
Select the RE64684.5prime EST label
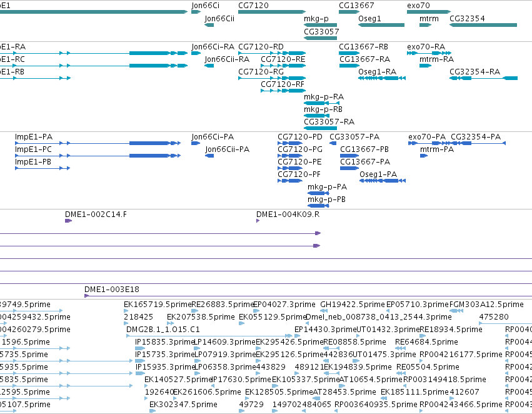click(x=426, y=342)
